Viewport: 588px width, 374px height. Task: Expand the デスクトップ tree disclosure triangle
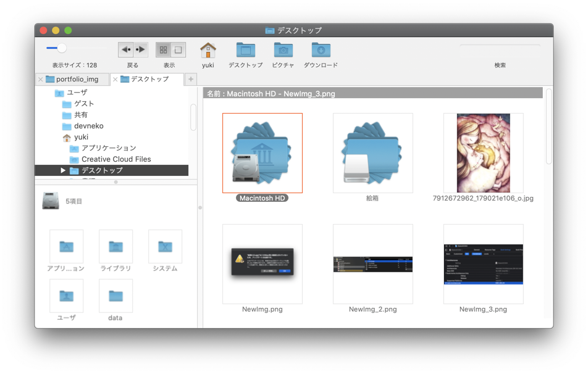(63, 170)
